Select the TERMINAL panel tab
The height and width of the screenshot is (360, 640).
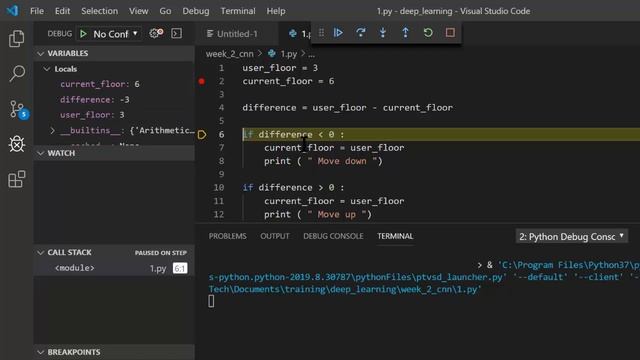pos(395,236)
